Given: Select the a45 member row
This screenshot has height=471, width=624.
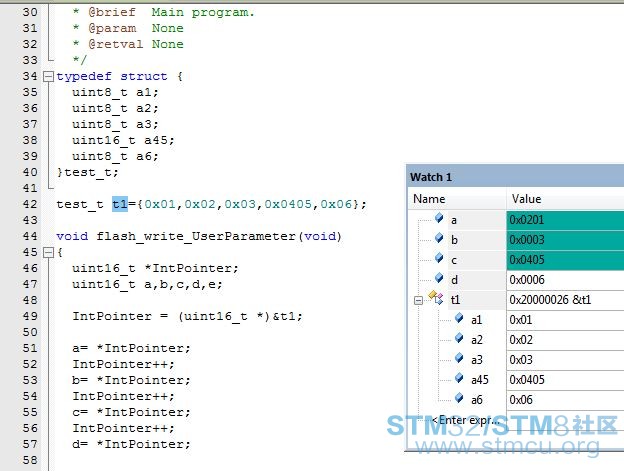Looking at the screenshot, I should [516, 380].
